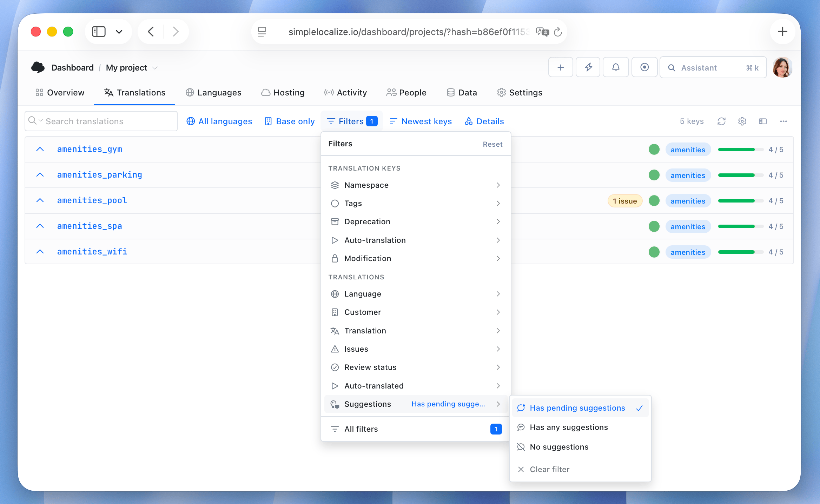Viewport: 820px width, 504px height.
Task: Go forward in browser history
Action: [x=176, y=32]
